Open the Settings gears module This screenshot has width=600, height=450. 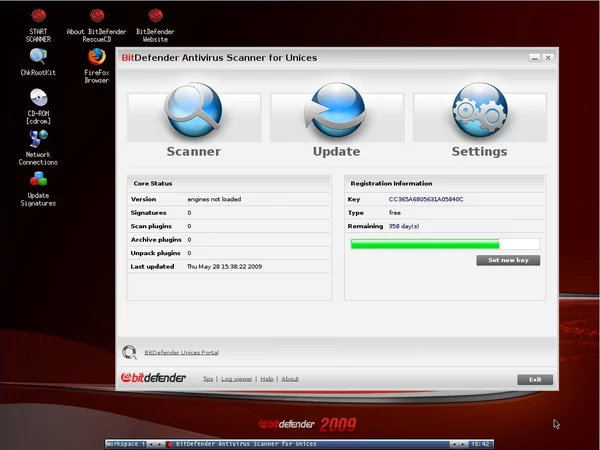[x=480, y=118]
